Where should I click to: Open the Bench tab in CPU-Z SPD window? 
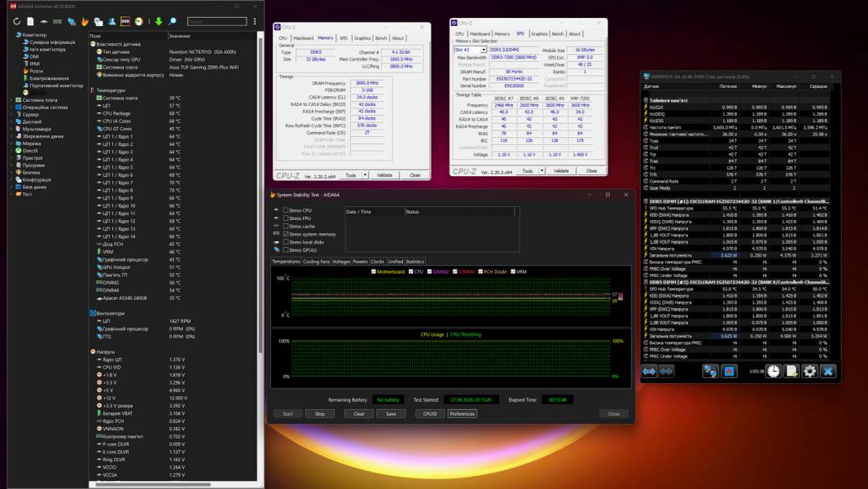(x=558, y=33)
